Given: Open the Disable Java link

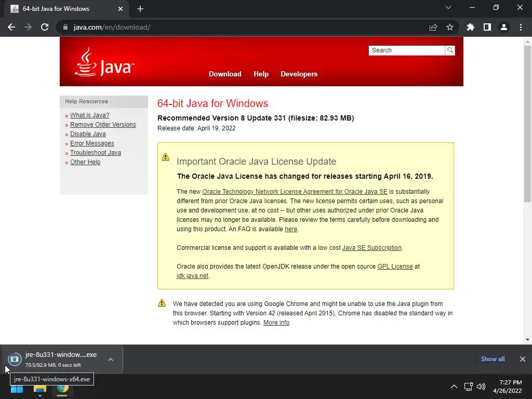Looking at the screenshot, I should coord(88,134).
